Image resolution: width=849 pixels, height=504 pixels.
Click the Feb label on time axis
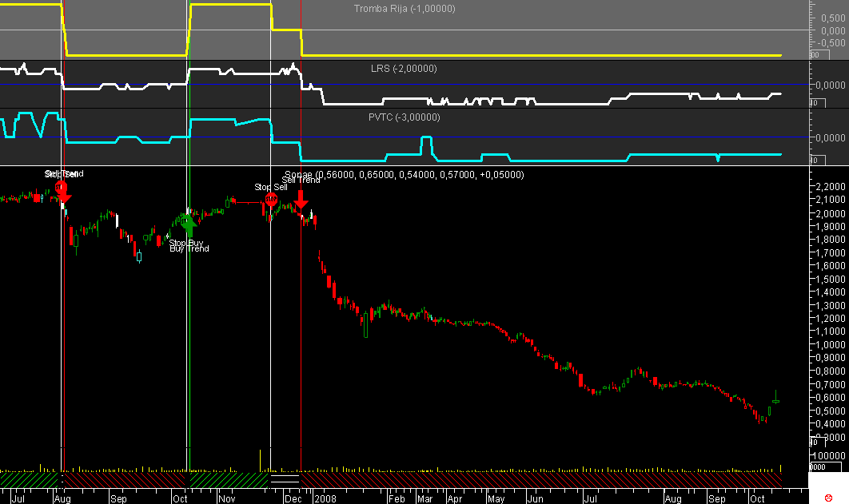coord(397,498)
